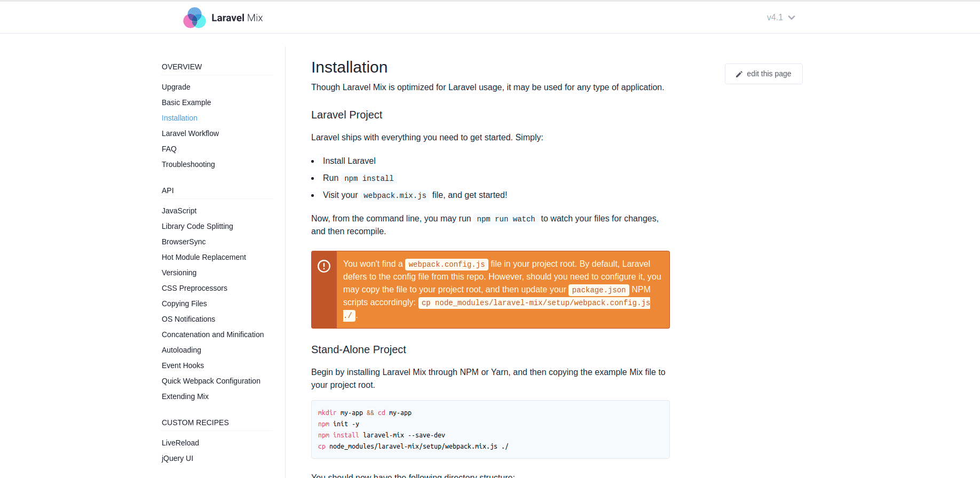
Task: Click the 'Install Laravel' list item
Action: click(x=349, y=161)
